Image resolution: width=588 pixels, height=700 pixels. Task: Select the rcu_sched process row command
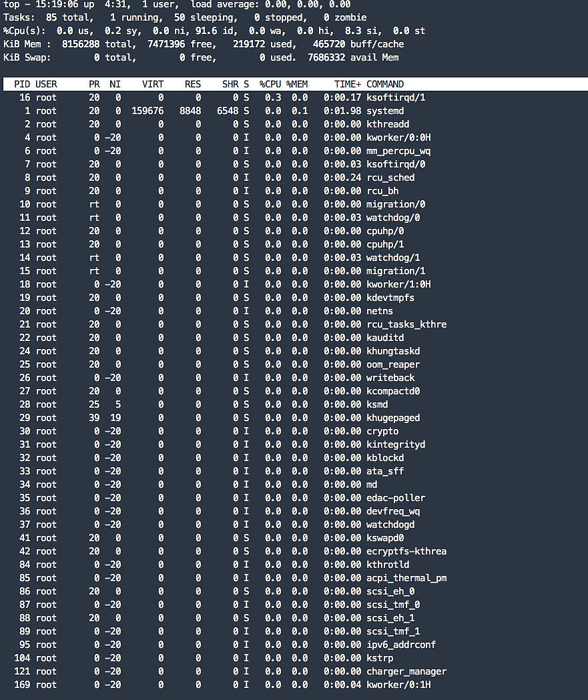(x=390, y=178)
